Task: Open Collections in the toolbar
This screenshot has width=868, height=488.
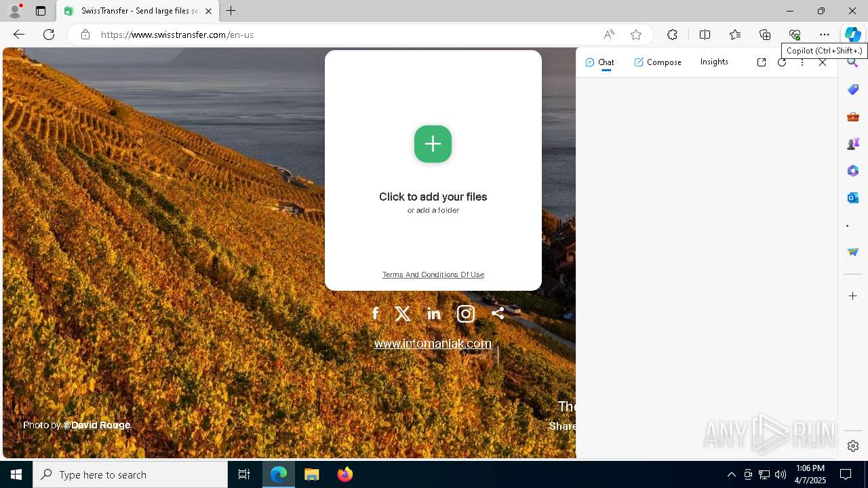Action: [765, 35]
